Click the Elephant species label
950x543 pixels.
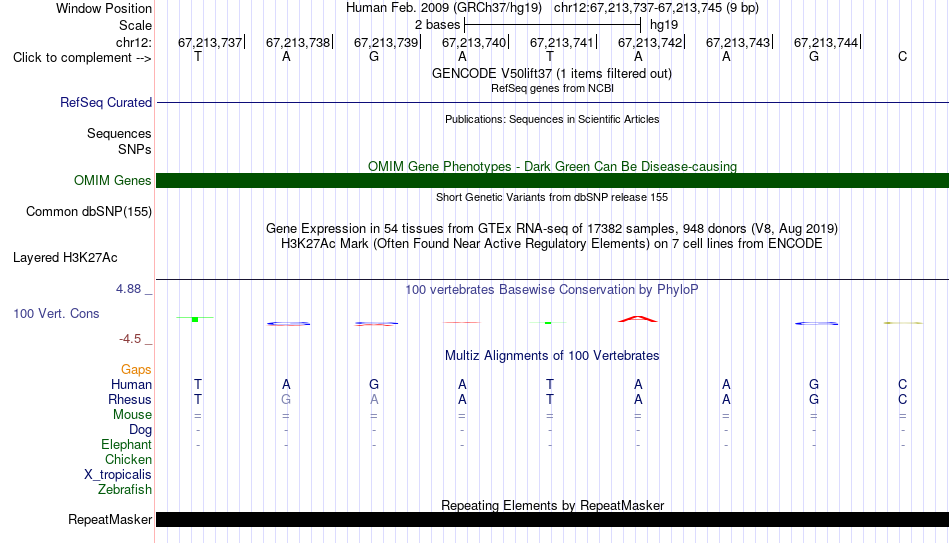click(126, 444)
